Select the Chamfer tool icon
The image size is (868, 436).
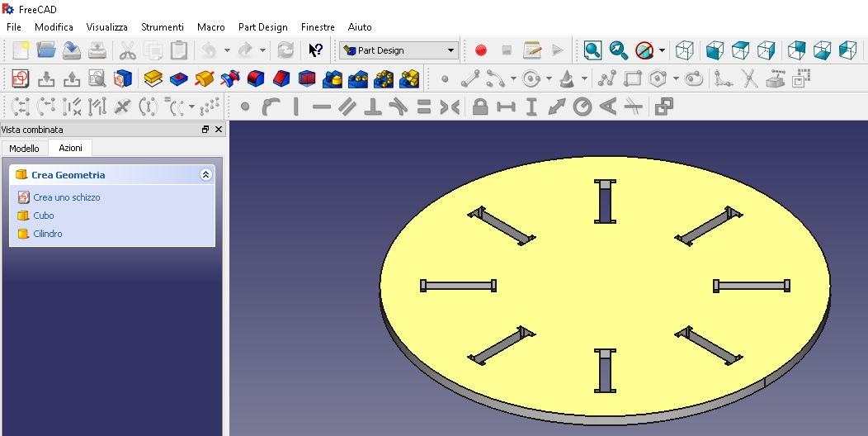[x=281, y=78]
